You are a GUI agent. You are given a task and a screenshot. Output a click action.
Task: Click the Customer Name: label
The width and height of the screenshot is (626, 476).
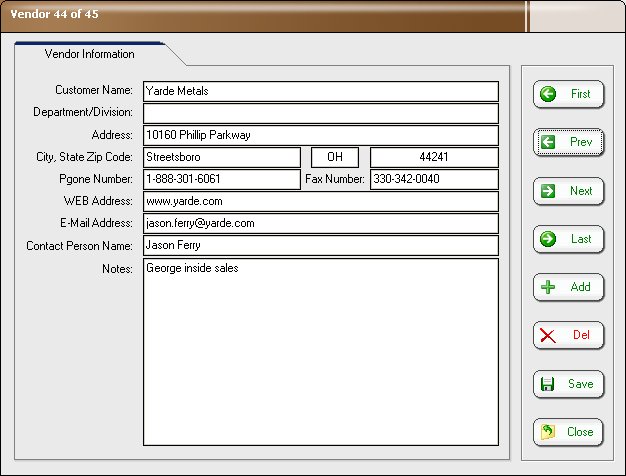94,90
